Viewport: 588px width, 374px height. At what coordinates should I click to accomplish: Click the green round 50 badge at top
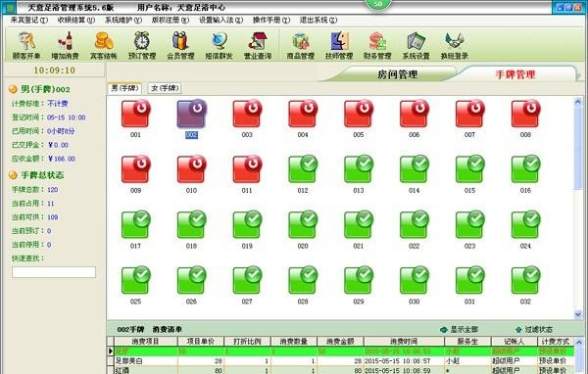tap(378, 4)
